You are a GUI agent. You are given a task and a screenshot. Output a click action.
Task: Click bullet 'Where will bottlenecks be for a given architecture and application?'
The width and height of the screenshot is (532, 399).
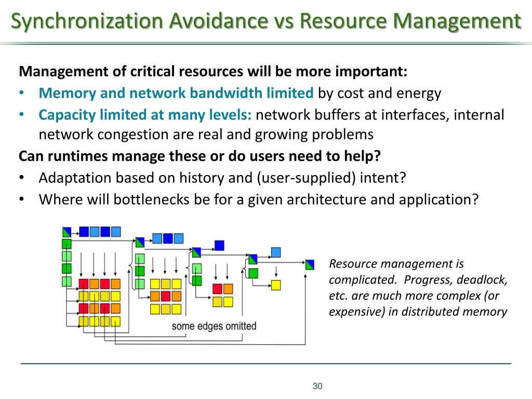coord(259,199)
